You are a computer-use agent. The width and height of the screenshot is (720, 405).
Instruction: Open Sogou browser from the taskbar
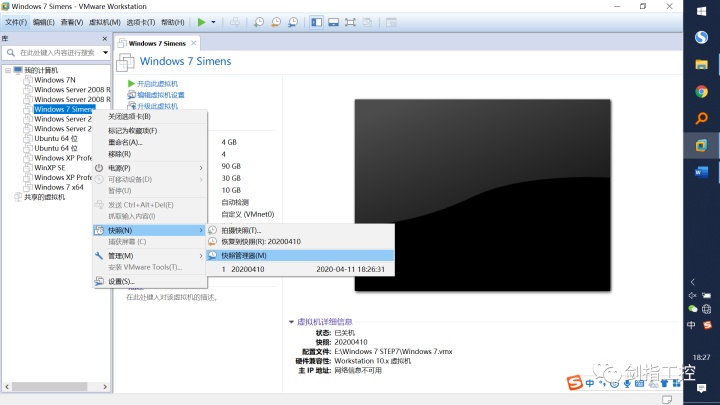701,38
